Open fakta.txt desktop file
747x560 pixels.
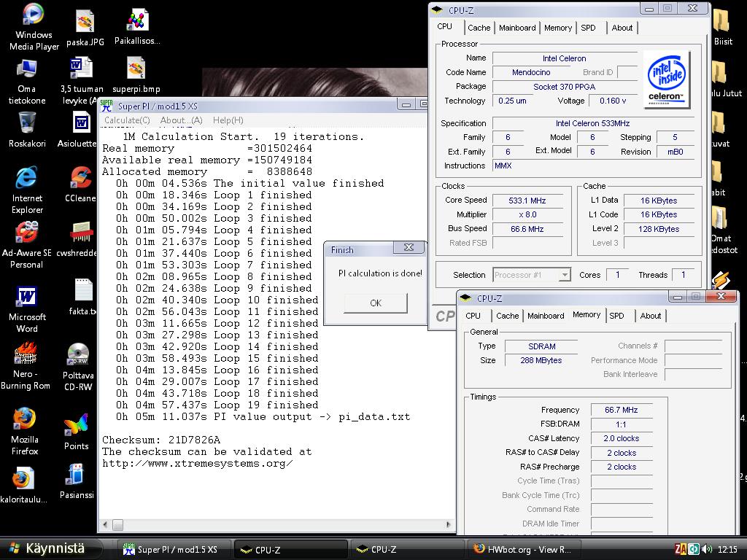pos(83,297)
